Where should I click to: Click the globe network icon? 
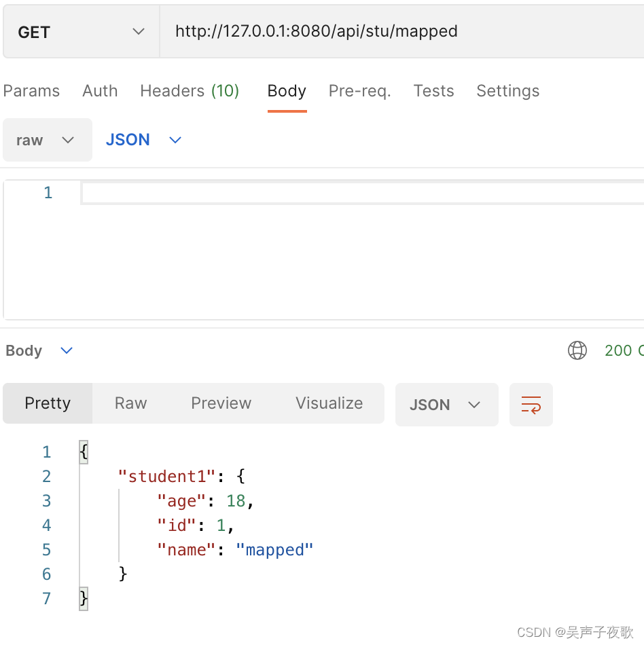pyautogui.click(x=577, y=350)
